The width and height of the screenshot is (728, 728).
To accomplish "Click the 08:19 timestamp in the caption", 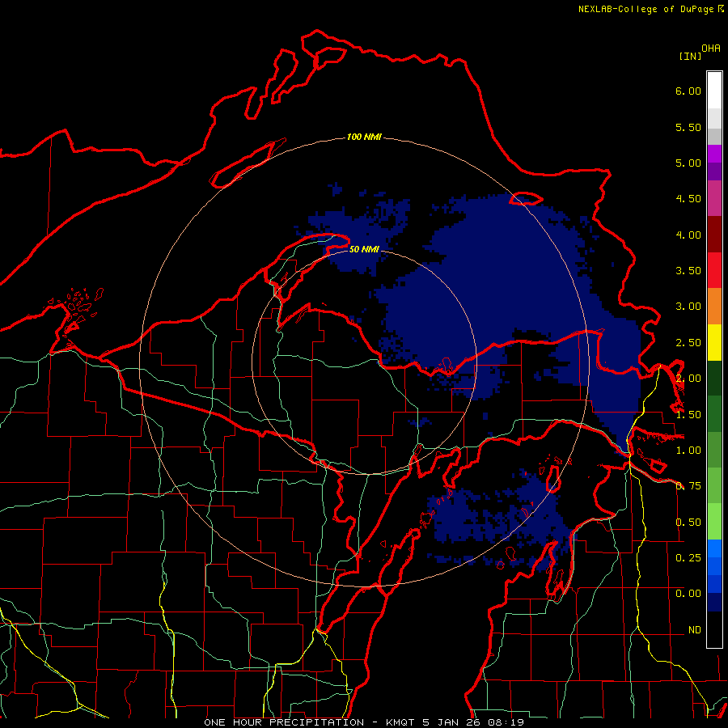I will click(x=506, y=722).
